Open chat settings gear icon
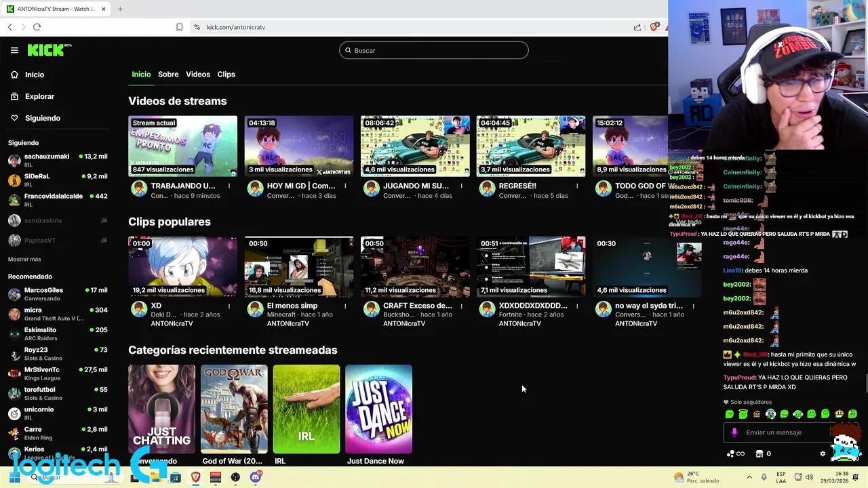 click(823, 454)
